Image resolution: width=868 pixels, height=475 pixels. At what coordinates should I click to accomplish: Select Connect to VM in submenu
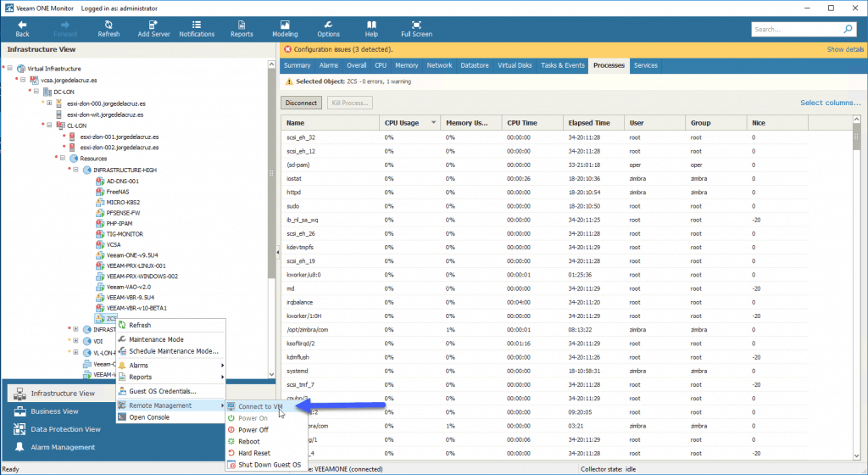click(x=260, y=406)
